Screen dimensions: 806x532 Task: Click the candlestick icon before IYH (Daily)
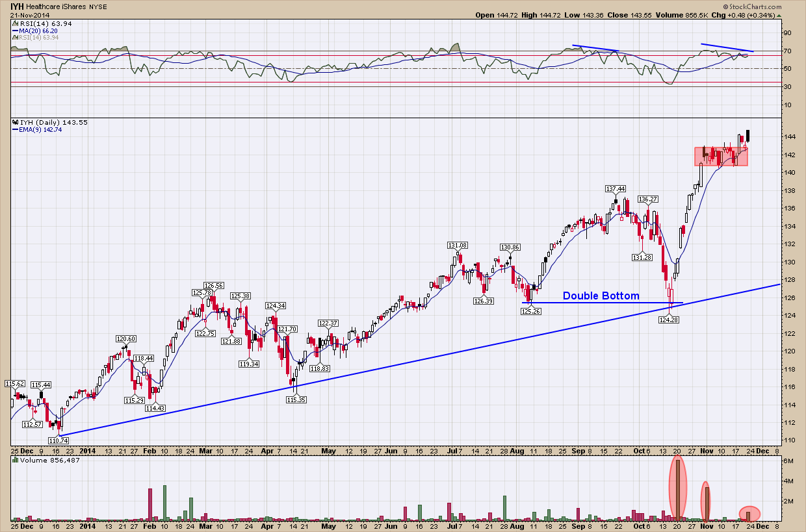[x=14, y=122]
